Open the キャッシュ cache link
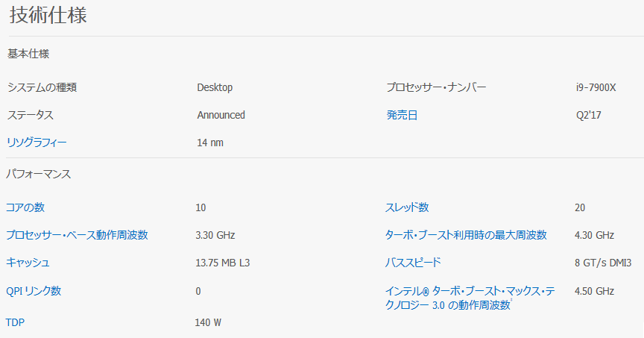This screenshot has height=338, width=644. click(x=28, y=263)
